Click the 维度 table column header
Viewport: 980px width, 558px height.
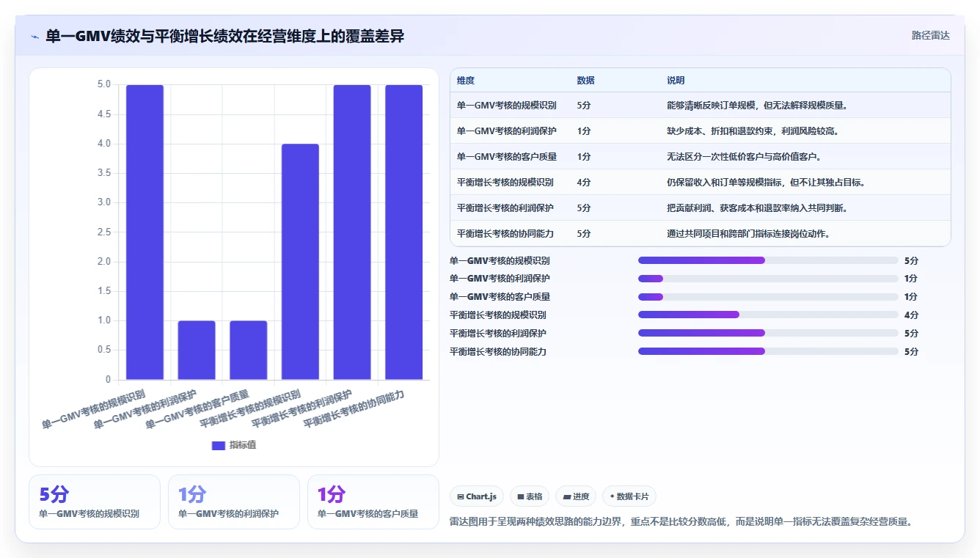coord(466,81)
